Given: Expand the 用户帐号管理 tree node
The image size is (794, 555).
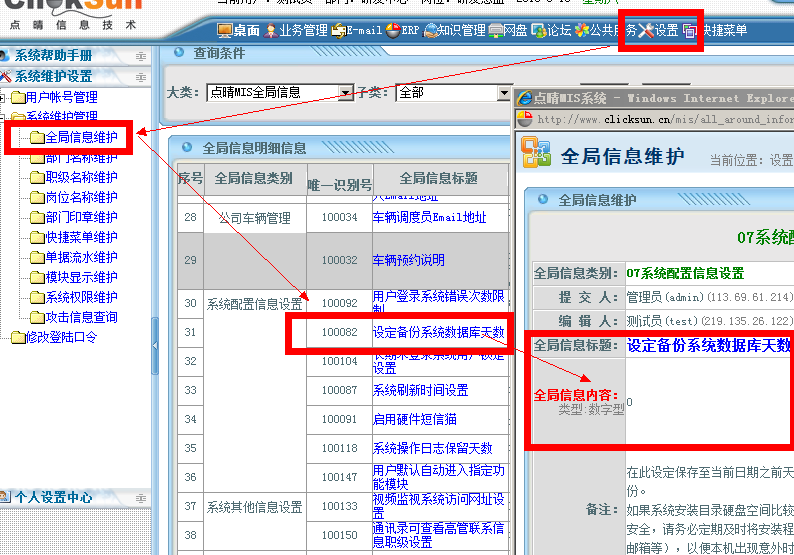Looking at the screenshot, I should click(5, 98).
